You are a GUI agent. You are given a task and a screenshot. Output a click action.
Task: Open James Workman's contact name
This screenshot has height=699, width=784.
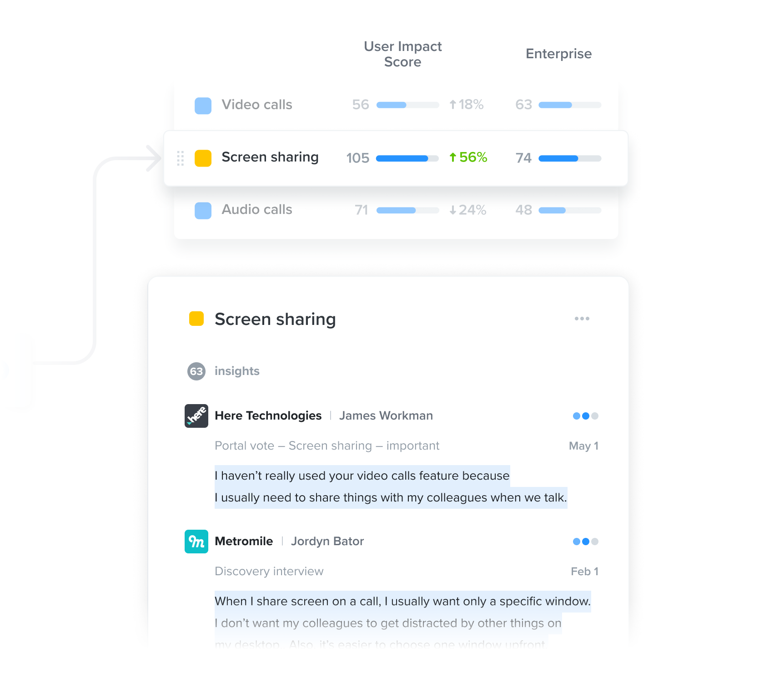pyautogui.click(x=386, y=415)
